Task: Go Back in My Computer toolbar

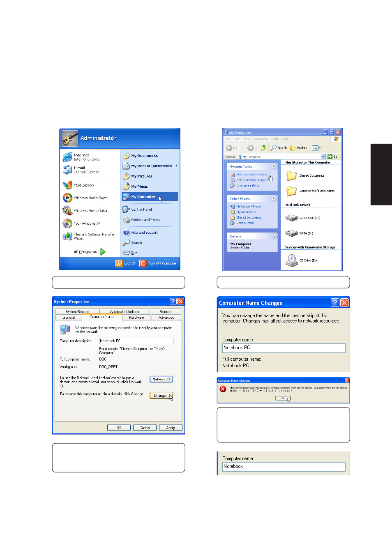Action: tap(233, 148)
